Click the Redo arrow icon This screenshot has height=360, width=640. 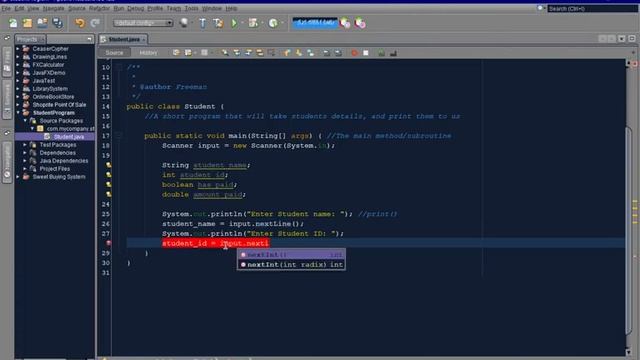[x=95, y=23]
